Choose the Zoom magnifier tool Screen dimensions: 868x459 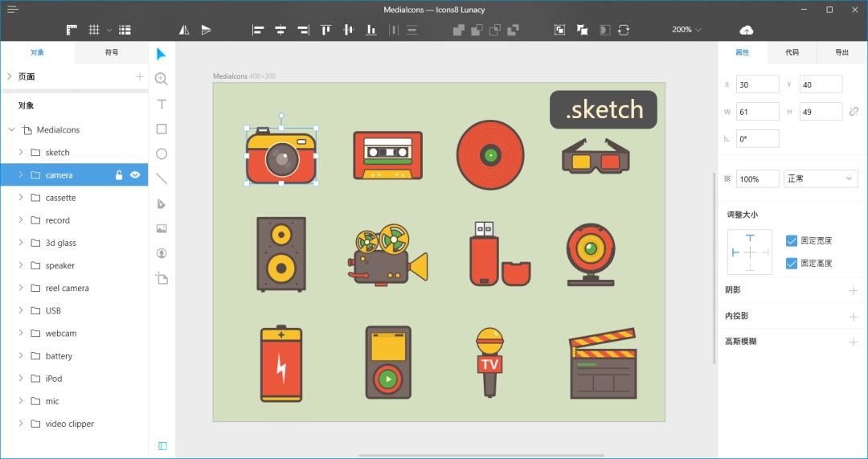(x=162, y=79)
